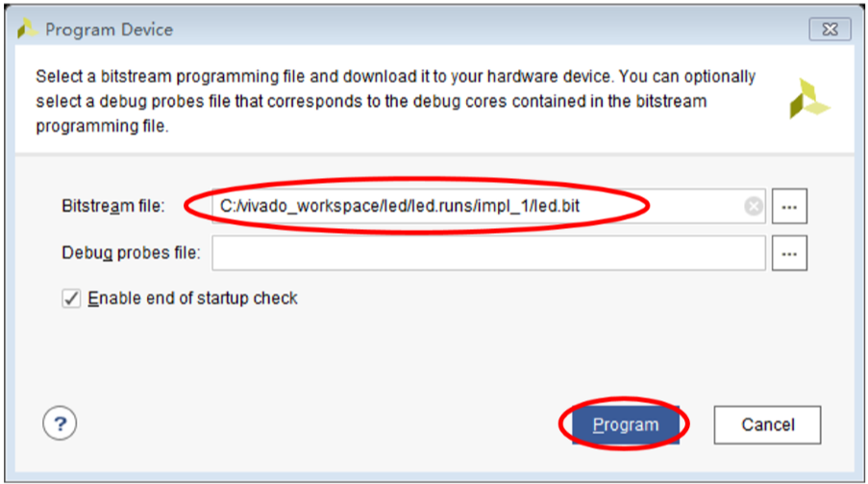This screenshot has height=484, width=868.
Task: Clear the Bitstream file path with the X icon
Action: tap(754, 206)
